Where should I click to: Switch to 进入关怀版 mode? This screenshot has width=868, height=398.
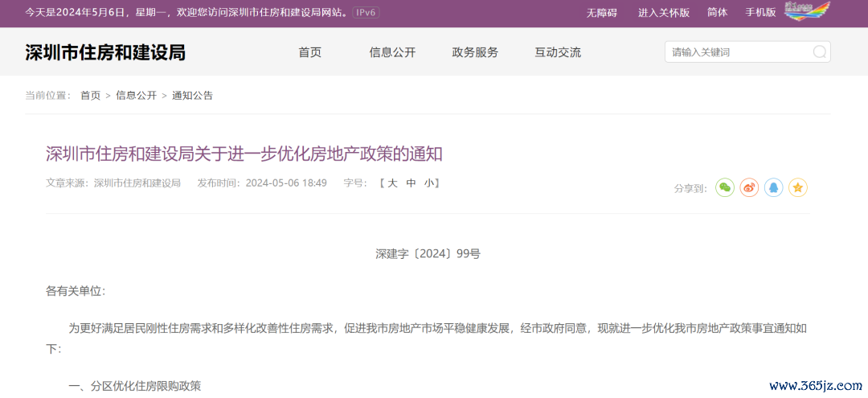664,12
